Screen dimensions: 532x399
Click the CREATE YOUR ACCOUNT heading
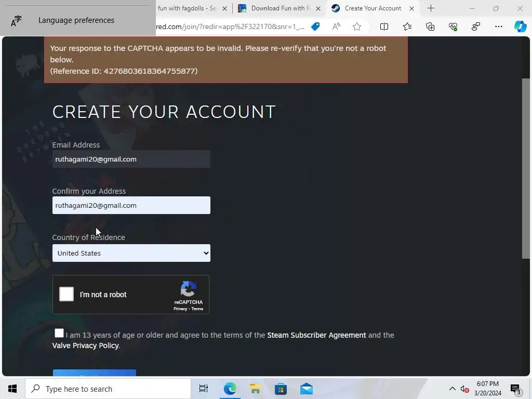(164, 112)
